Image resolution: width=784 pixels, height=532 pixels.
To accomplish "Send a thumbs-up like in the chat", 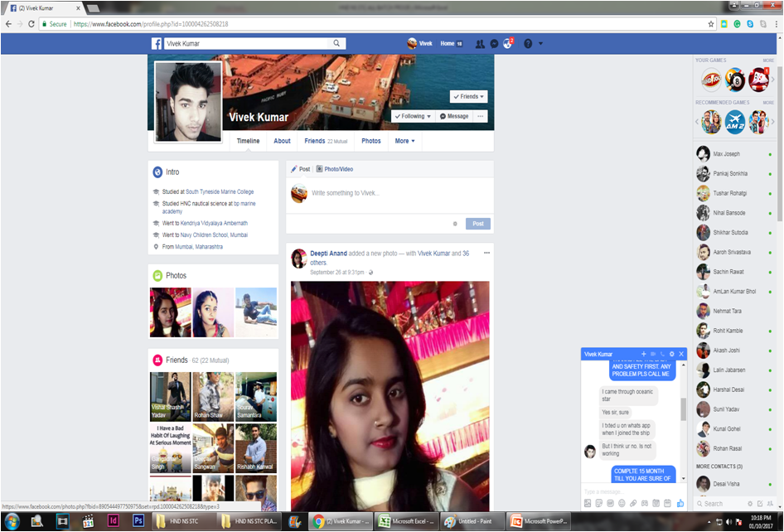I will tap(680, 503).
